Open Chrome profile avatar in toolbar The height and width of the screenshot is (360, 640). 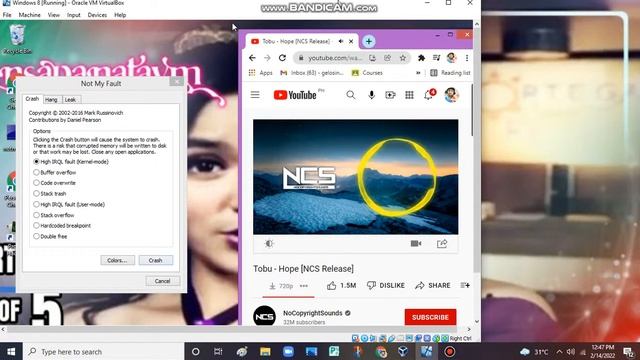451,58
